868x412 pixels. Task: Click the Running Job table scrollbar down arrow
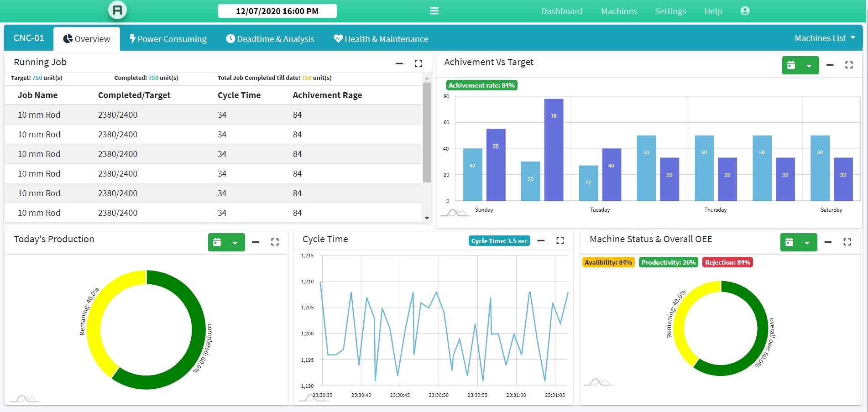[427, 218]
